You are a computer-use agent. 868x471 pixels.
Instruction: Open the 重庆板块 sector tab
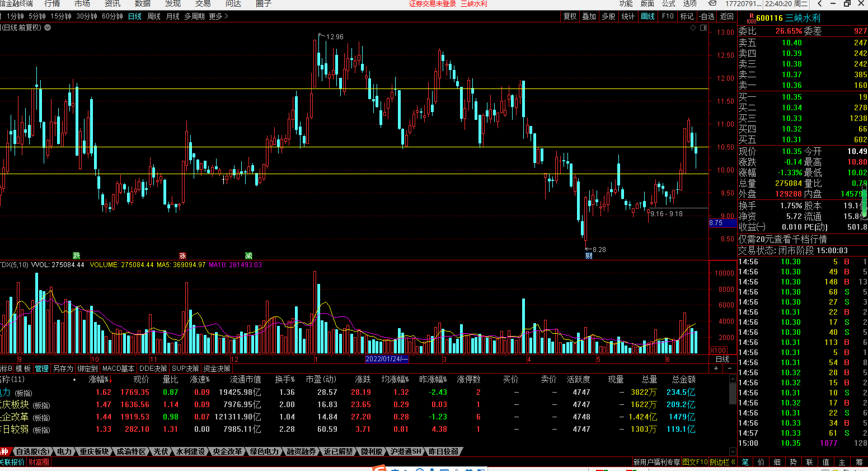pos(94,451)
